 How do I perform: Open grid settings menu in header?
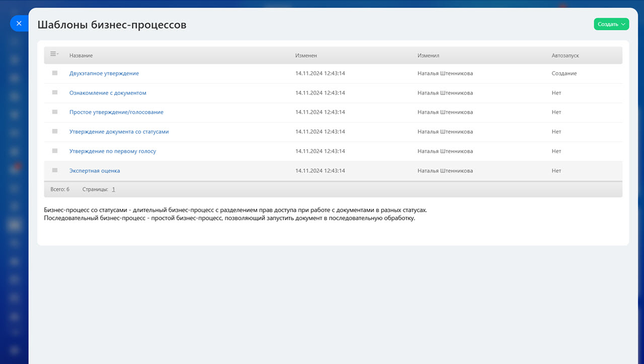(x=54, y=54)
